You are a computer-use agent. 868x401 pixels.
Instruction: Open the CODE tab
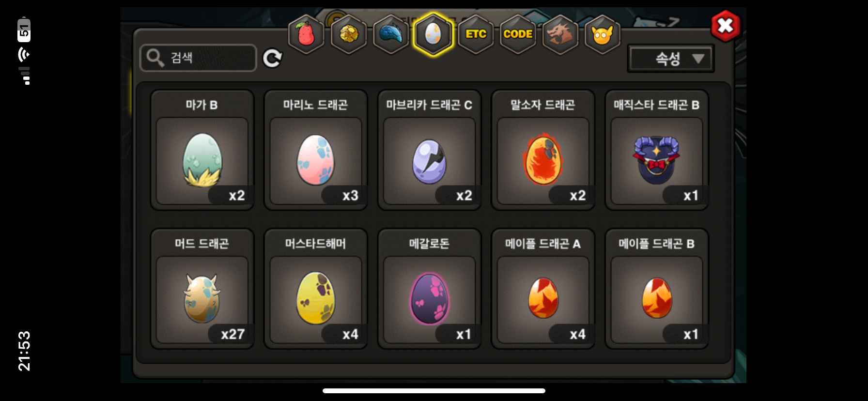tap(518, 34)
